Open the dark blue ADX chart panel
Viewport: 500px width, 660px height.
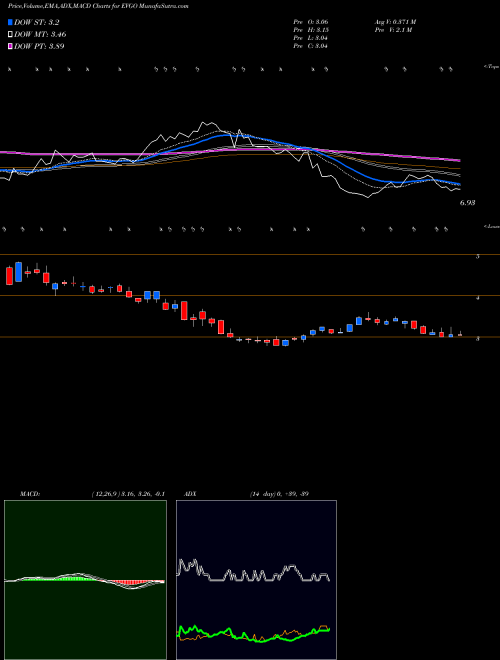(x=256, y=580)
